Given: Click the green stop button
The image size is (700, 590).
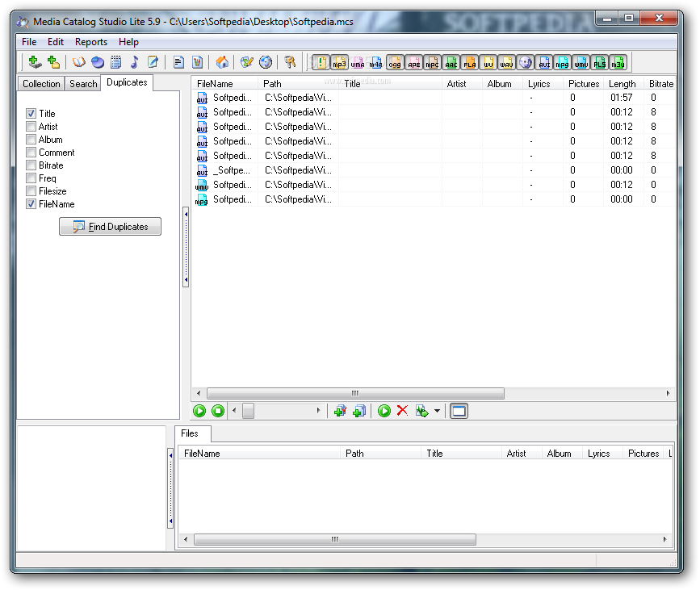Looking at the screenshot, I should (x=218, y=411).
